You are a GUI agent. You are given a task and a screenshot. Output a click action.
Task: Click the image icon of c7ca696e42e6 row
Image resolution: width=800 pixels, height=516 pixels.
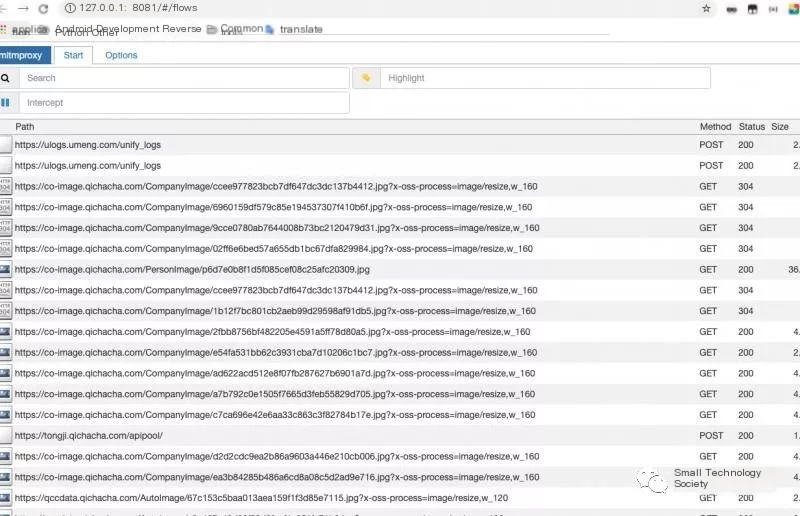point(5,415)
